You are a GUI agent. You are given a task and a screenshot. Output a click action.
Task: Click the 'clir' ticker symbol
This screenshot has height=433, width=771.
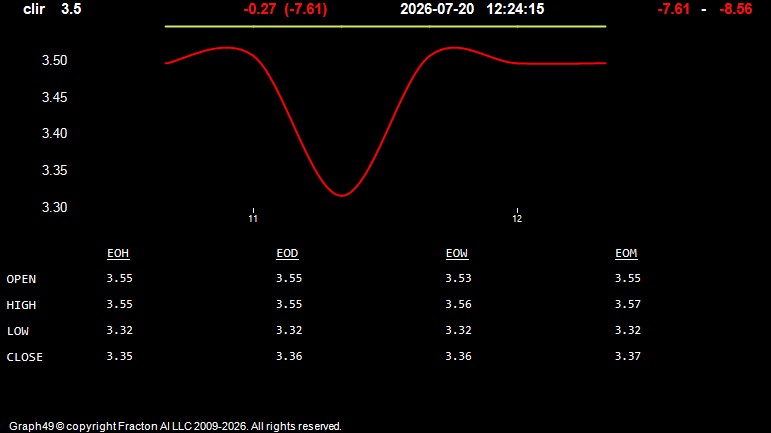point(34,9)
